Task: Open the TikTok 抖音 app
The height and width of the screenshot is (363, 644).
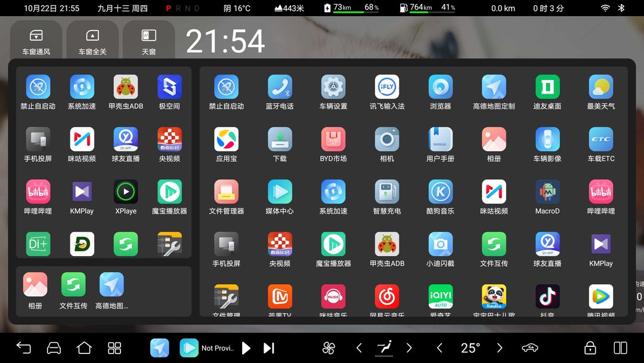Action: [547, 297]
